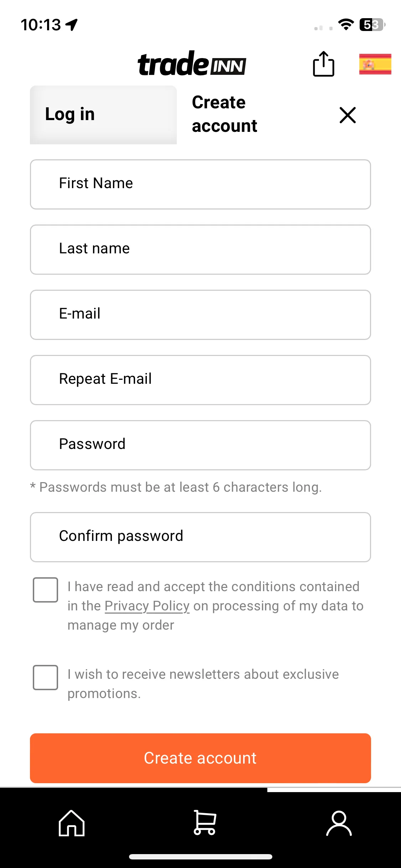Tap the tradeINN logo
This screenshot has width=401, height=868.
(x=192, y=63)
